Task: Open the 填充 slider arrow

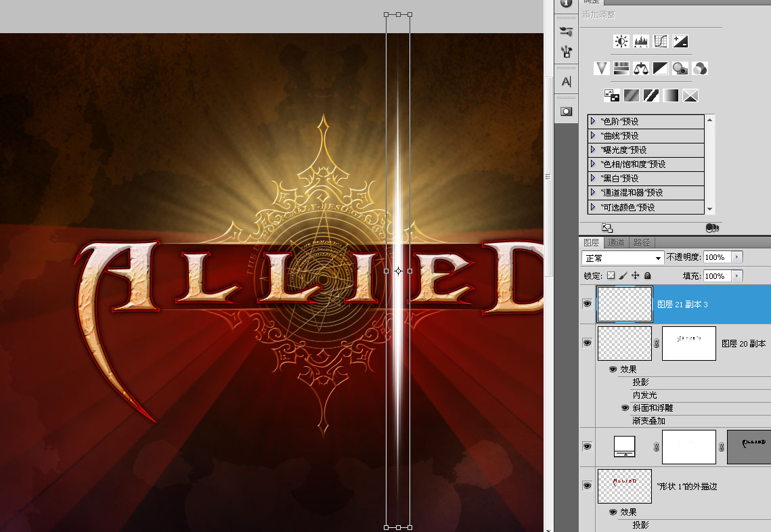Action: point(736,276)
